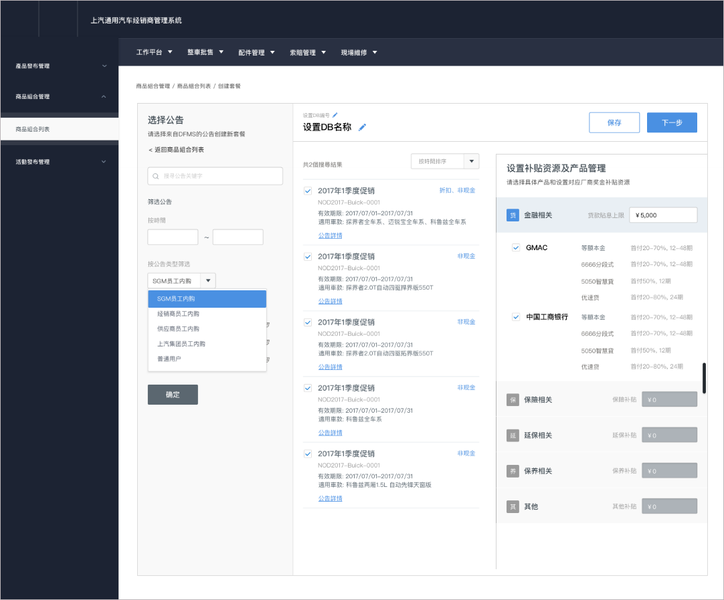
Task: Choose 上汽集团员工内购 from the dropdown list
Action: 207,344
